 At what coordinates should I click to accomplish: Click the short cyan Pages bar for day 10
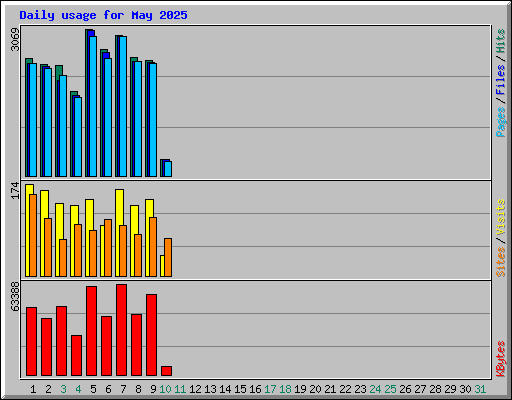pyautogui.click(x=168, y=169)
